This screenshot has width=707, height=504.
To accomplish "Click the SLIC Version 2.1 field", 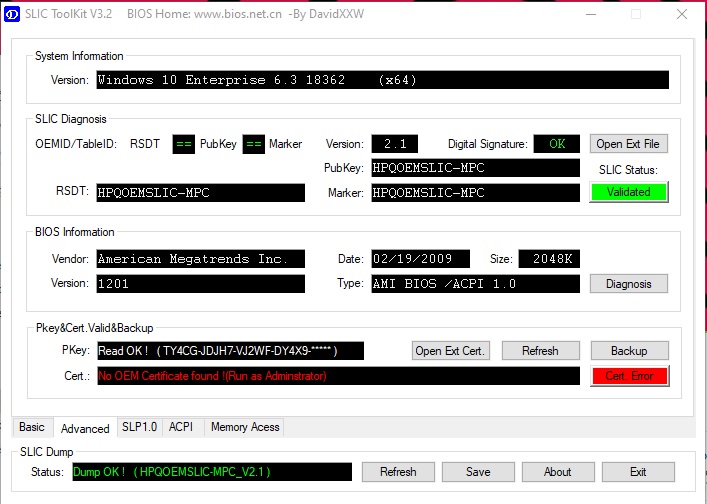I will tap(395, 144).
